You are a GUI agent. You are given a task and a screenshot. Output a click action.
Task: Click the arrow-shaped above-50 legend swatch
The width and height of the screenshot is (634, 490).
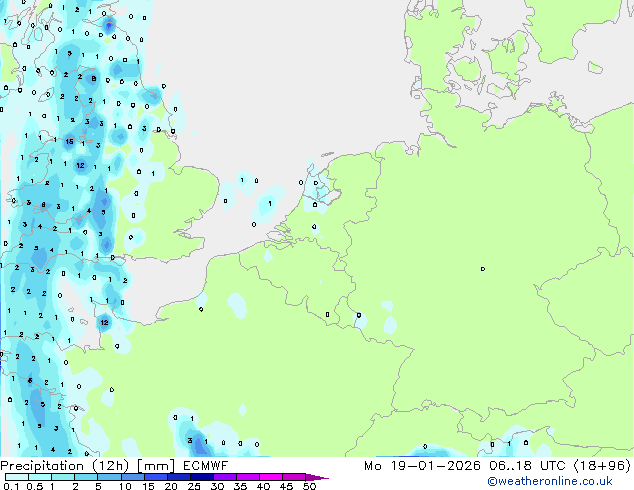pos(317,477)
